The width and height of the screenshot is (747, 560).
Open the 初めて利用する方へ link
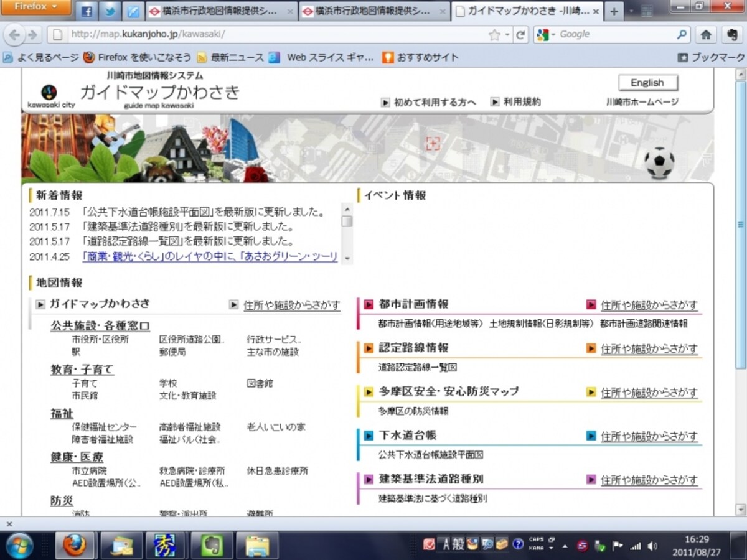(x=435, y=102)
